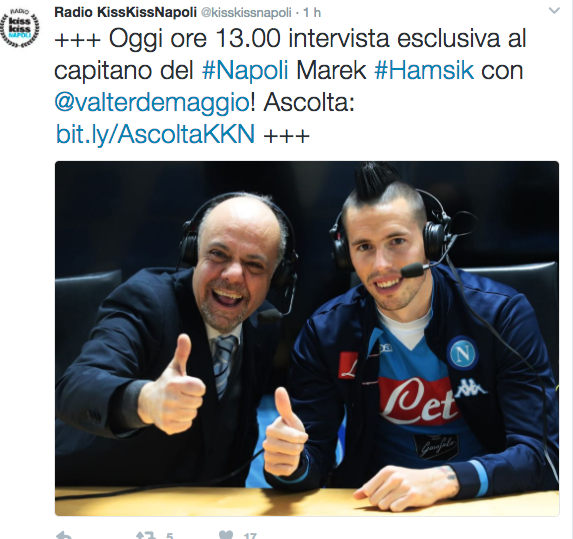Click the @kisskissnapoli handle
Screen dimensions: 573x539
coord(246,13)
